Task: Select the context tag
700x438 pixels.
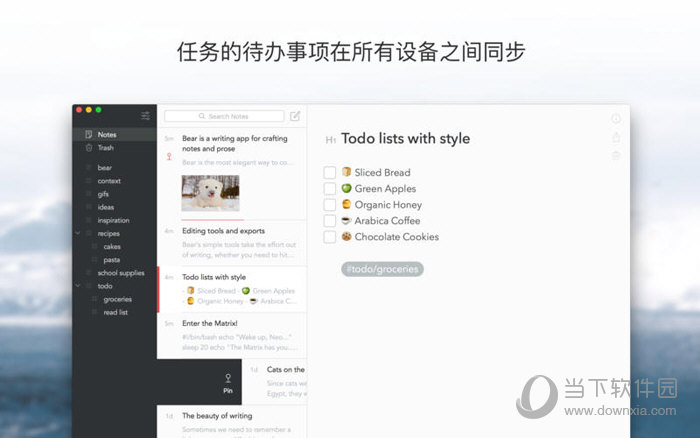Action: pyautogui.click(x=109, y=181)
